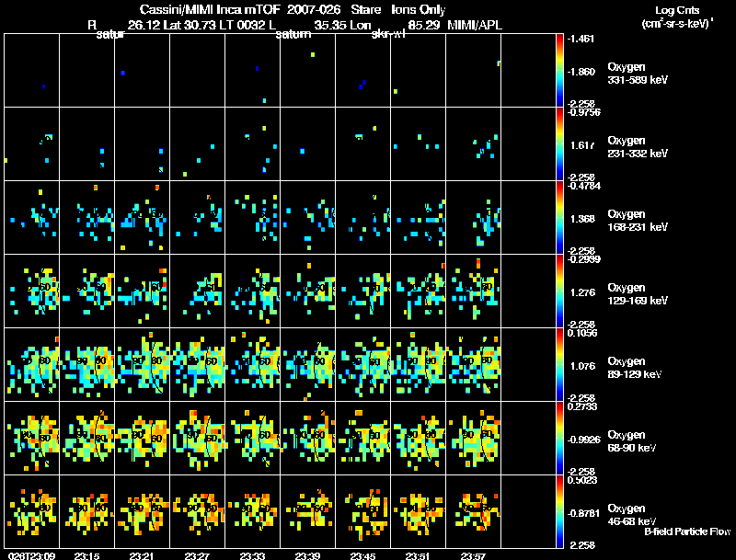Select the 89-129 keV image panel at 23:21
Screen dimensions: 736x560
tap(143, 365)
